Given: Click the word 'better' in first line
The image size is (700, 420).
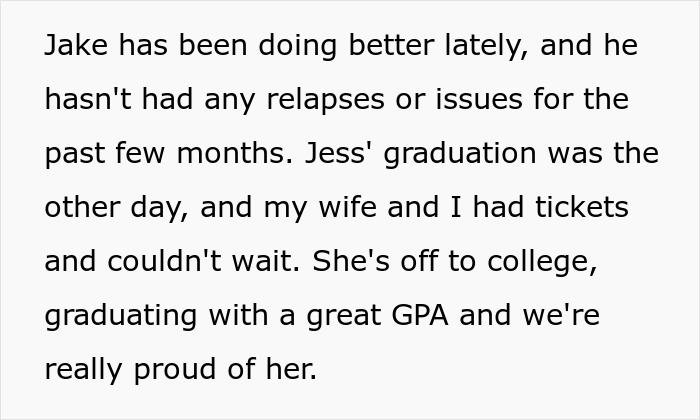Looking at the screenshot, I should click(391, 45).
